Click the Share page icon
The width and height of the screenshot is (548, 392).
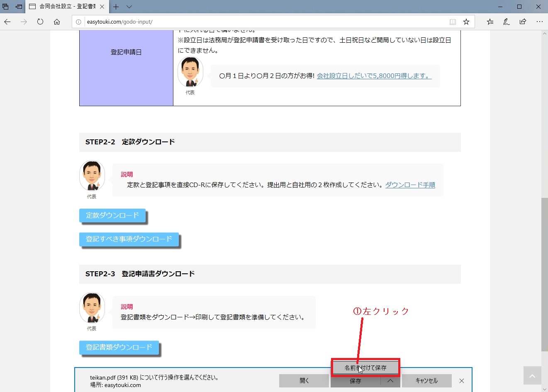point(523,22)
